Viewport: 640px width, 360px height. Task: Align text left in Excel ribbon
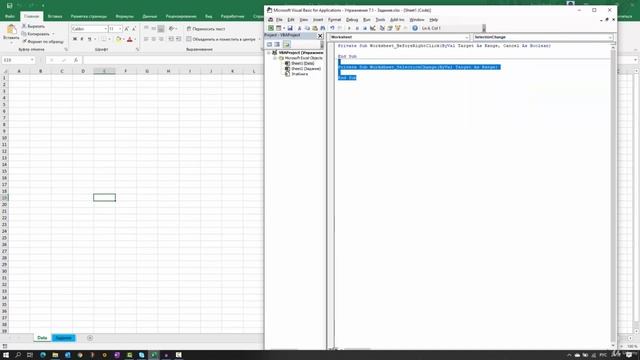point(146,39)
